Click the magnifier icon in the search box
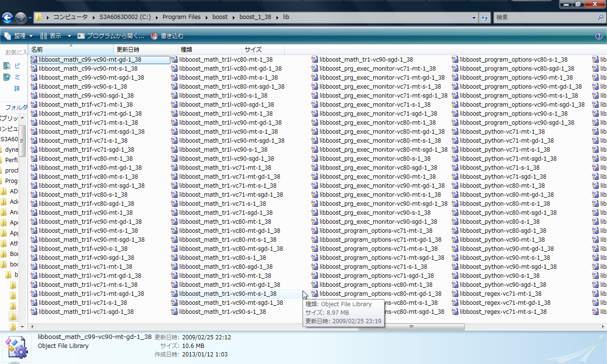Image resolution: width=607 pixels, height=364 pixels. 600,17
